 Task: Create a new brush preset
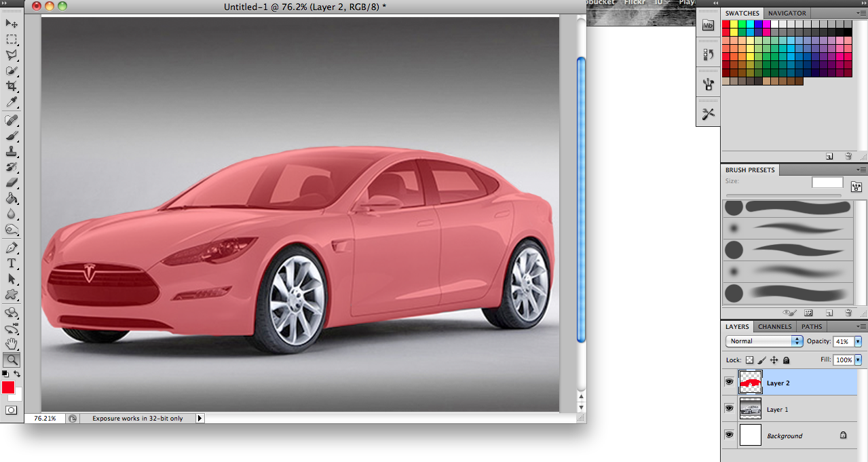(829, 313)
